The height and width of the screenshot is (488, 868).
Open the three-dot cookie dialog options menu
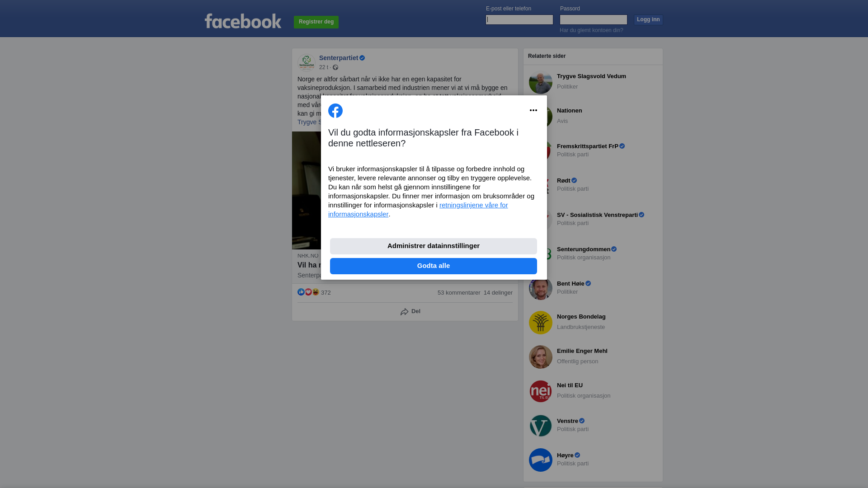pos(533,110)
